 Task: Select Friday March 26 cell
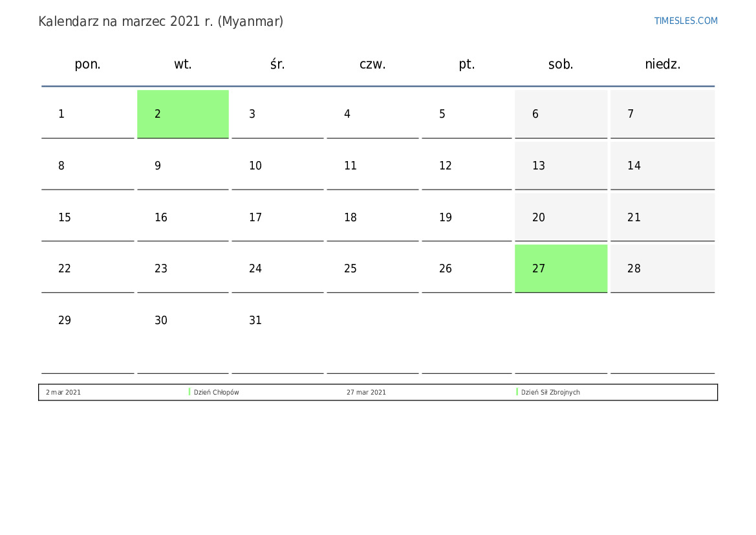[466, 268]
